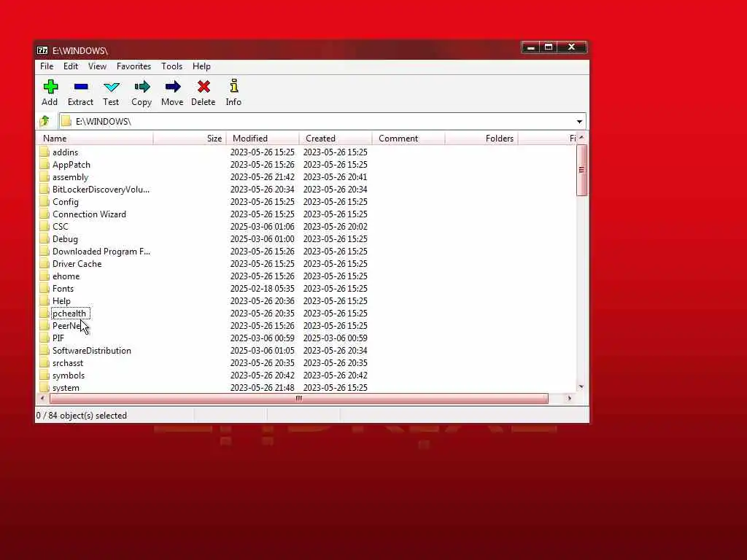Click the red Delete X icon
The height and width of the screenshot is (560, 747).
(204, 87)
